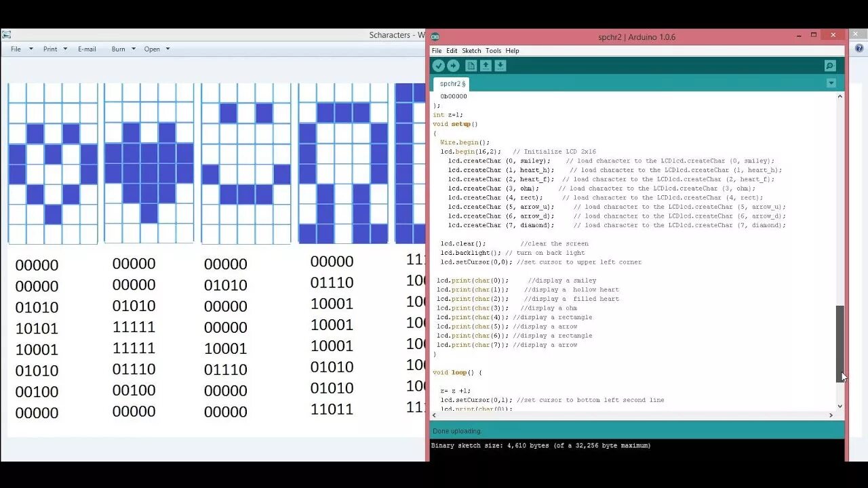Create a new sketch with the New icon
This screenshot has width=868, height=488.
click(x=471, y=66)
